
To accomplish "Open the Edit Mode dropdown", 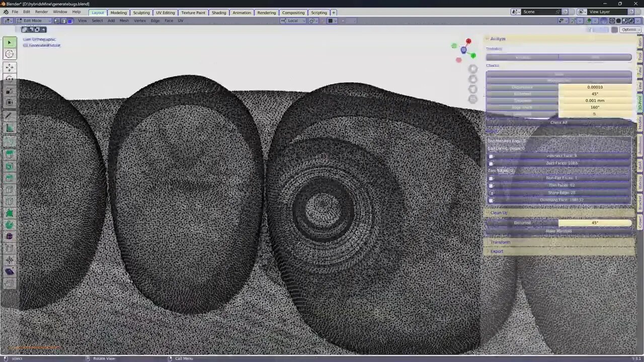I will pyautogui.click(x=33, y=21).
